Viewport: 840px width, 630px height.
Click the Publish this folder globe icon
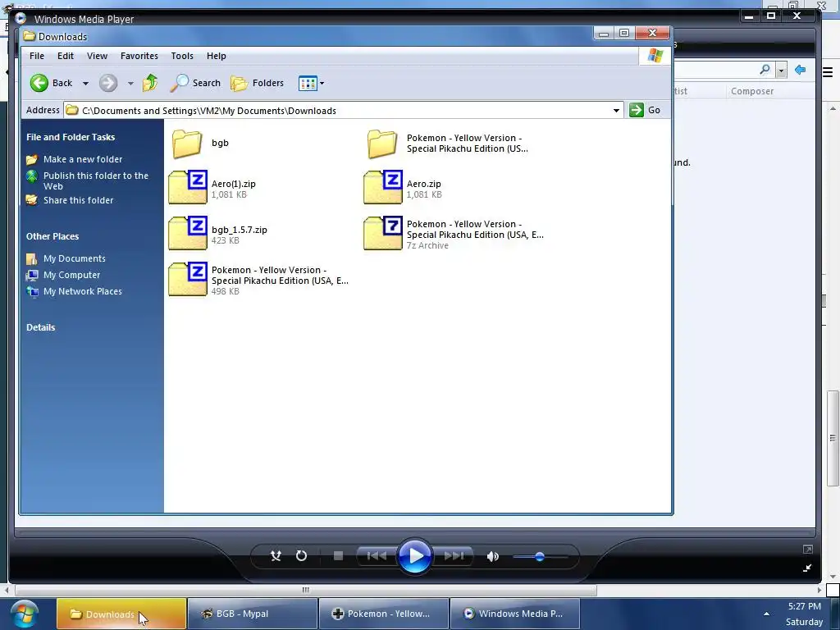[32, 176]
